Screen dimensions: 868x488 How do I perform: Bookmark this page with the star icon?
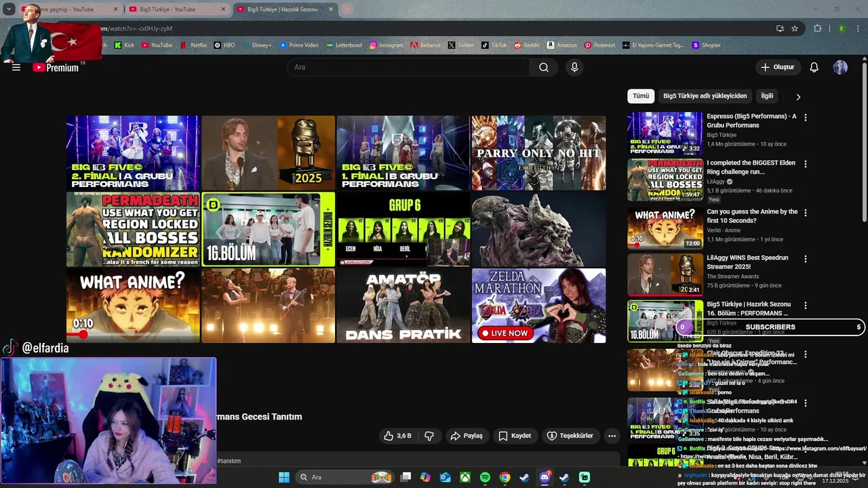coord(795,28)
